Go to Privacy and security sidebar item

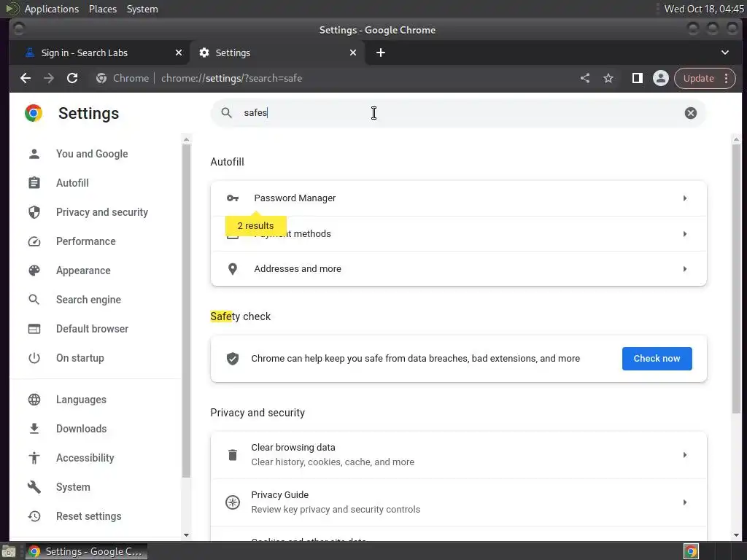click(x=102, y=212)
